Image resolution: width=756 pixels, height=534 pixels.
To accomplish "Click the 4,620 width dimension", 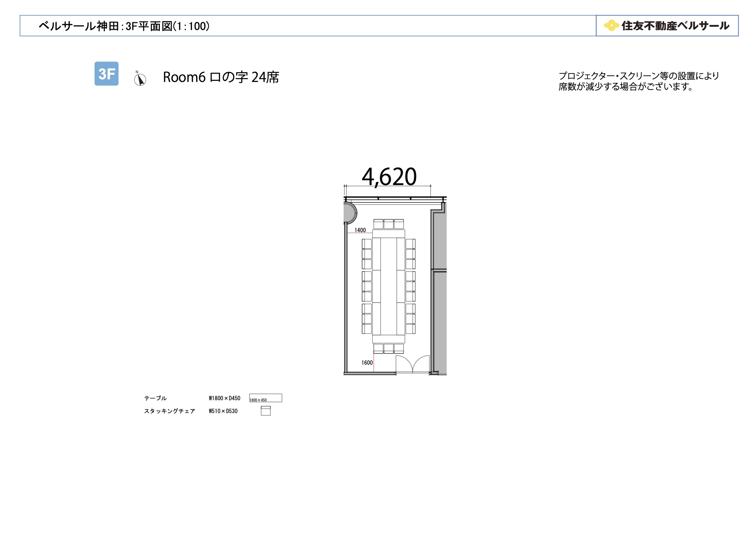I will click(x=389, y=177).
